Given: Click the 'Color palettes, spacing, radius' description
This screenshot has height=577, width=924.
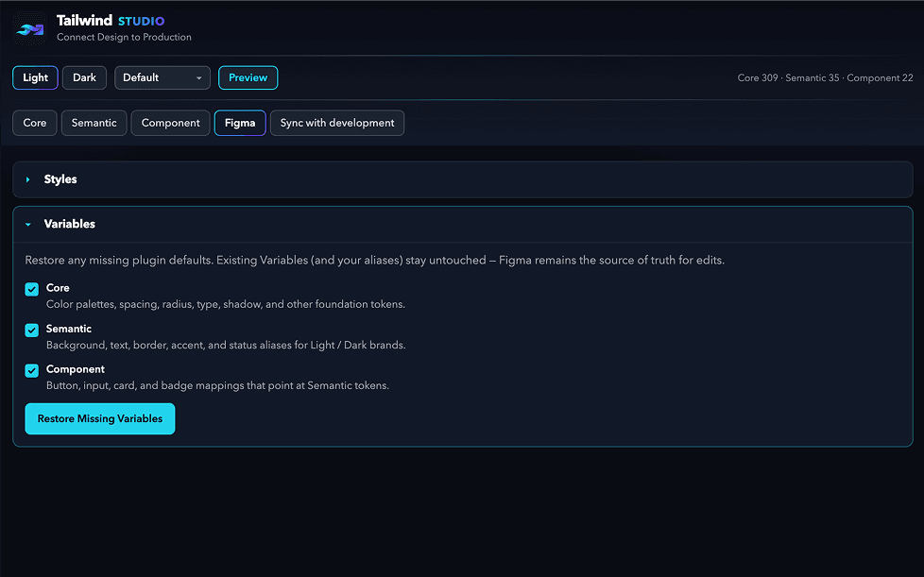Looking at the screenshot, I should pos(226,304).
